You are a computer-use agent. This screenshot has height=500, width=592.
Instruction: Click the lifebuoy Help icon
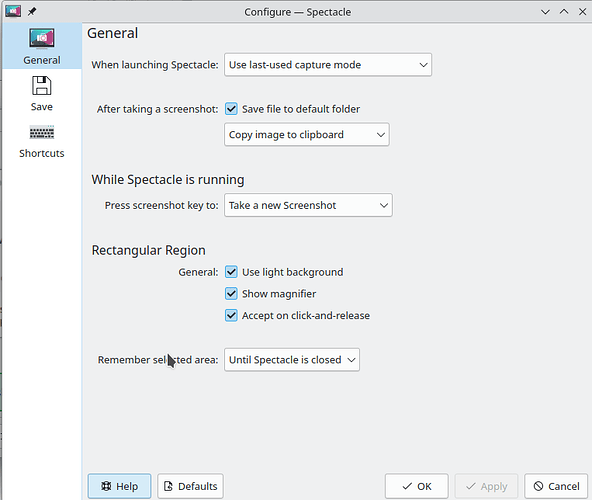click(106, 486)
